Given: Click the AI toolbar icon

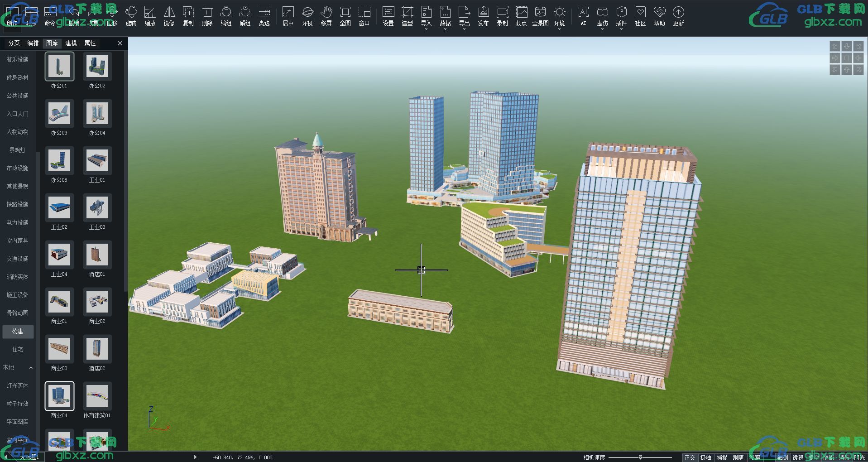Looking at the screenshot, I should (583, 16).
